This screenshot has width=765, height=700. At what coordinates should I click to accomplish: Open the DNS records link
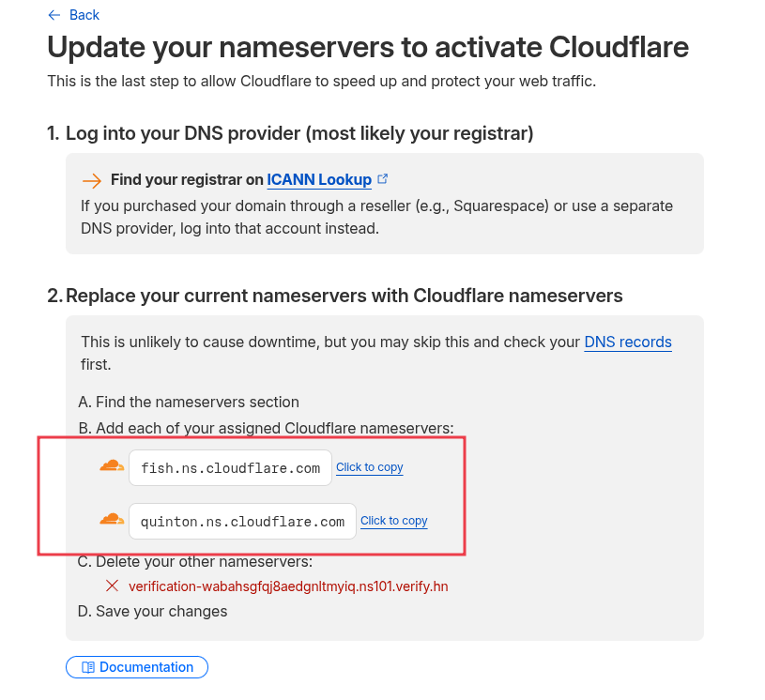(628, 342)
